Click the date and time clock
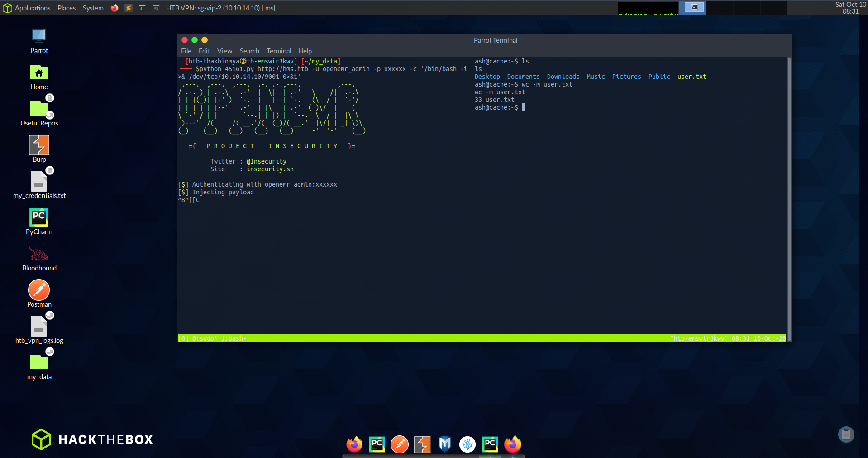Image resolution: width=868 pixels, height=458 pixels. tap(850, 8)
